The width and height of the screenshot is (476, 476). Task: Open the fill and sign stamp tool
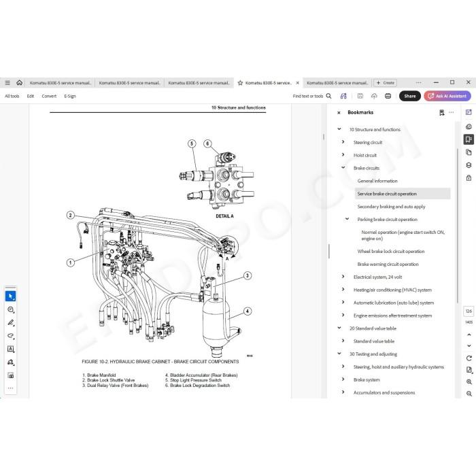pyautogui.click(x=11, y=362)
